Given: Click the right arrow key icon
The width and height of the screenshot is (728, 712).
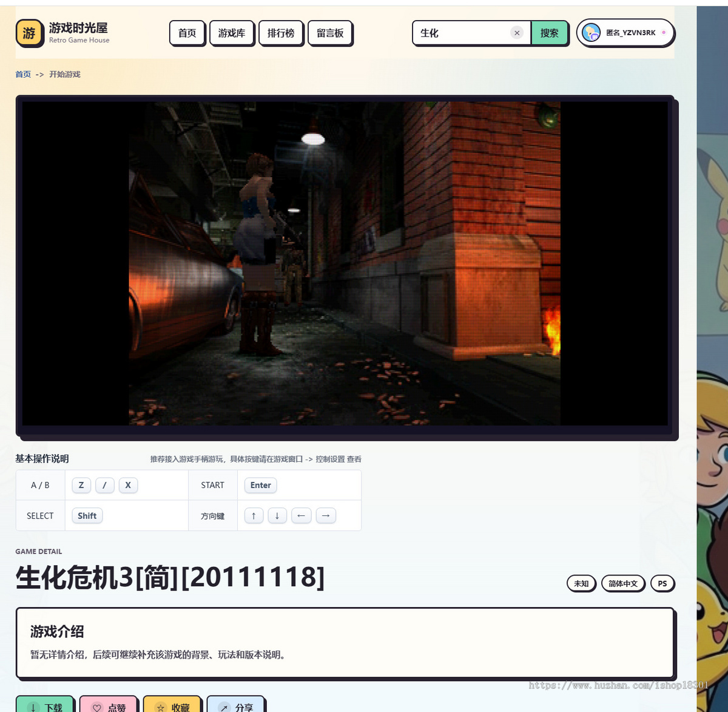Looking at the screenshot, I should tap(326, 515).
